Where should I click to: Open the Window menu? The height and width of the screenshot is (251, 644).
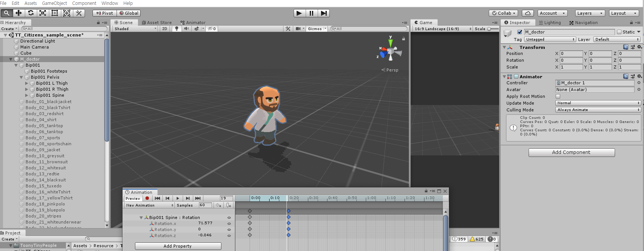(x=110, y=3)
